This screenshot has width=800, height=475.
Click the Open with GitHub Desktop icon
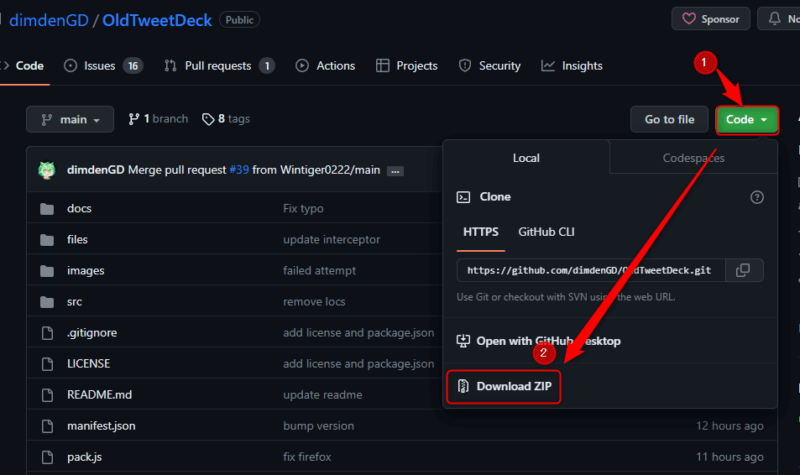click(463, 341)
